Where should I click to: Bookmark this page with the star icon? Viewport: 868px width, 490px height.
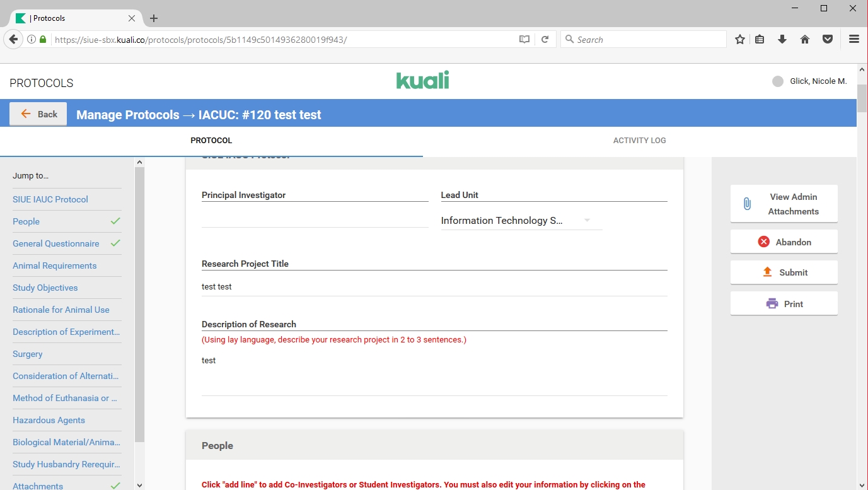tap(740, 39)
